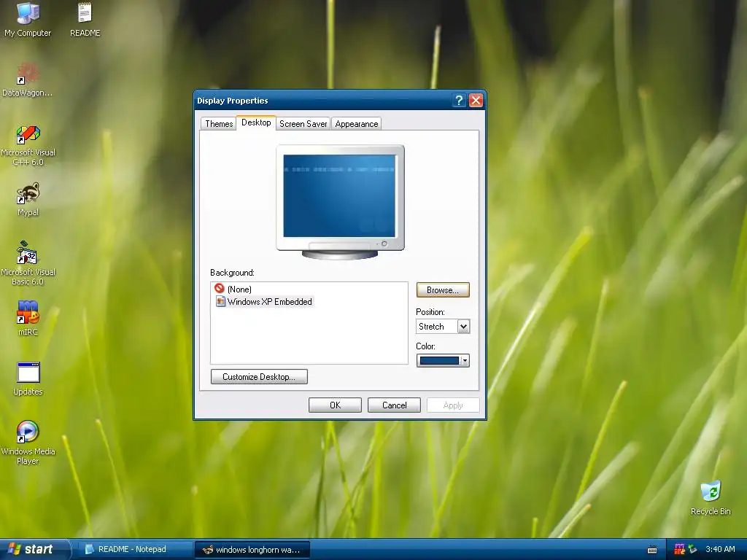The width and height of the screenshot is (747, 560).
Task: Confirm with the OK button
Action: [x=335, y=405]
